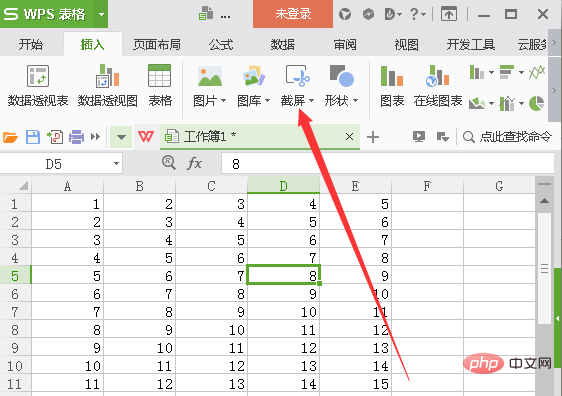The width and height of the screenshot is (562, 396).
Task: Select row 5 header
Action: tap(15, 276)
